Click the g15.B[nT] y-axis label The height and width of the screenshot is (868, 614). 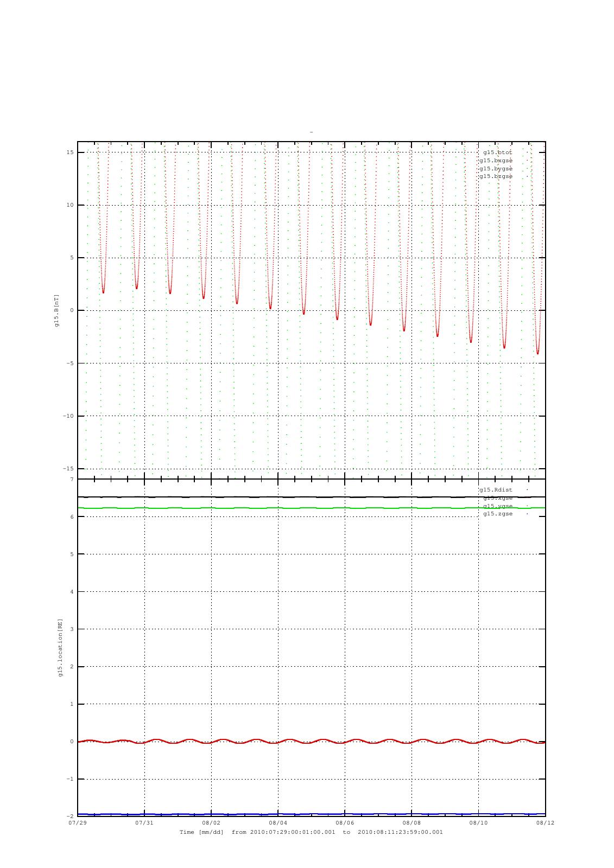[x=56, y=310]
